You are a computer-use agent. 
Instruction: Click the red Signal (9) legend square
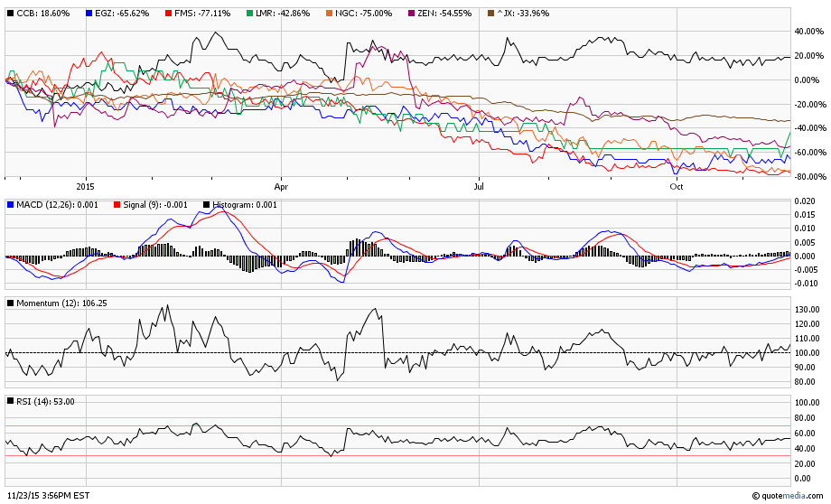click(x=115, y=204)
